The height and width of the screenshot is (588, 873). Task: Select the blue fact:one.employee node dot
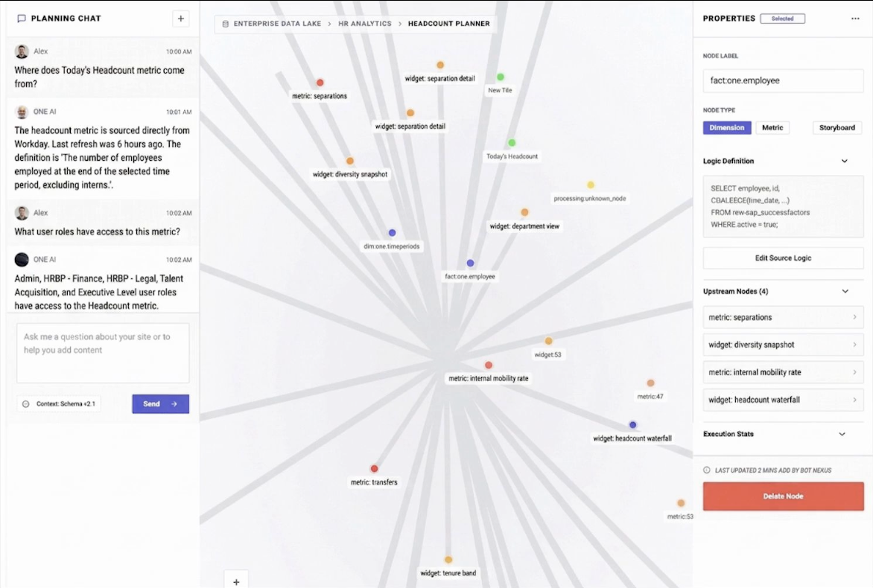[471, 263]
